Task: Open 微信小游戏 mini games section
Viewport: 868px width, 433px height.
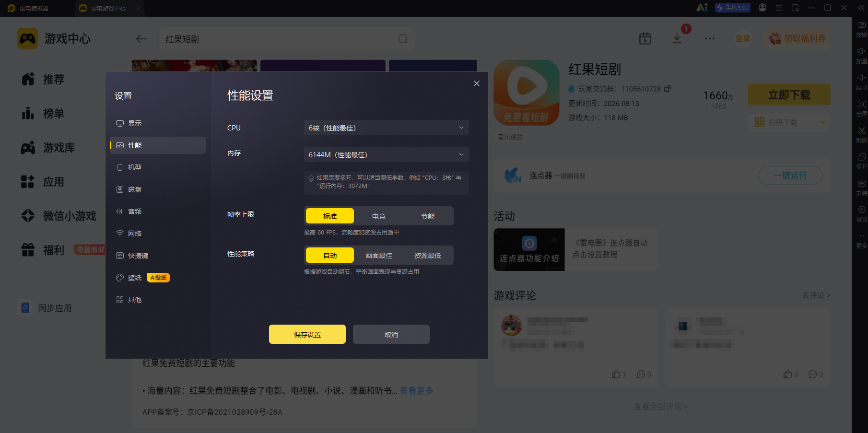Action: click(x=59, y=216)
